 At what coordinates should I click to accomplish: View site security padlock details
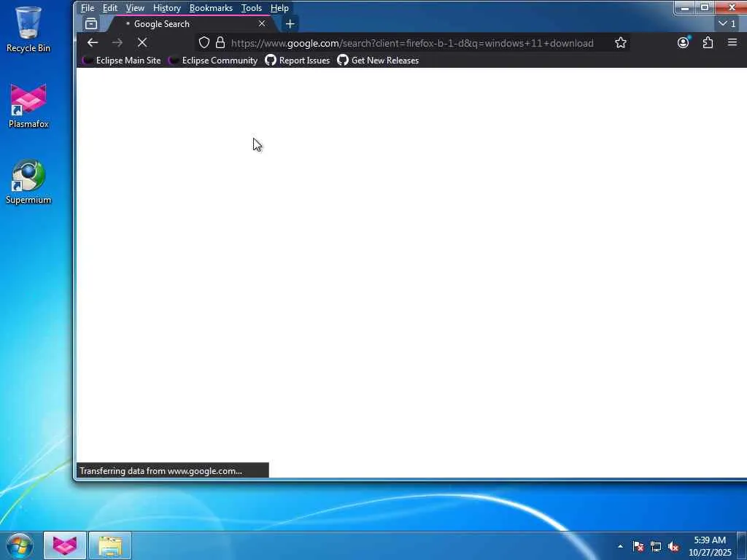[220, 43]
